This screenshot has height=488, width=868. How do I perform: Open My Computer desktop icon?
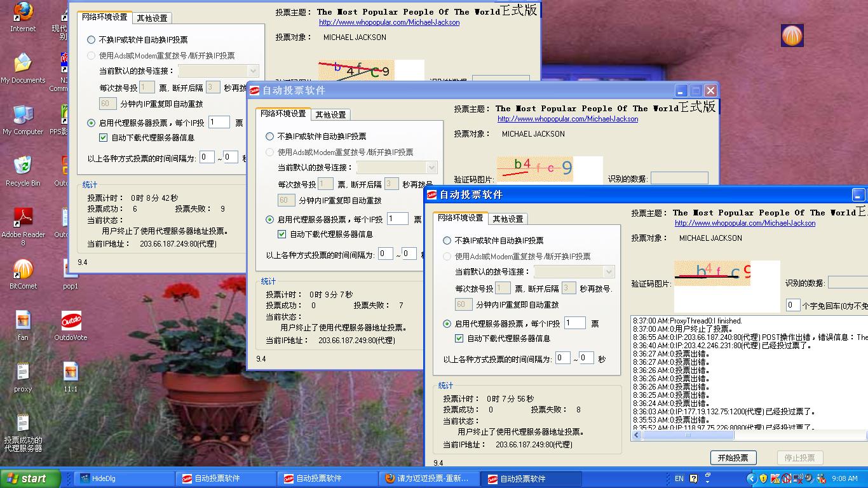23,116
